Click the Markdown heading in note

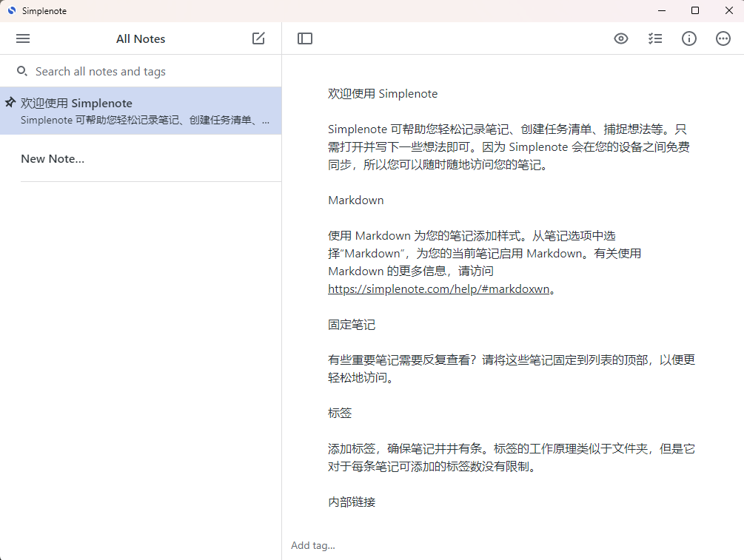356,200
